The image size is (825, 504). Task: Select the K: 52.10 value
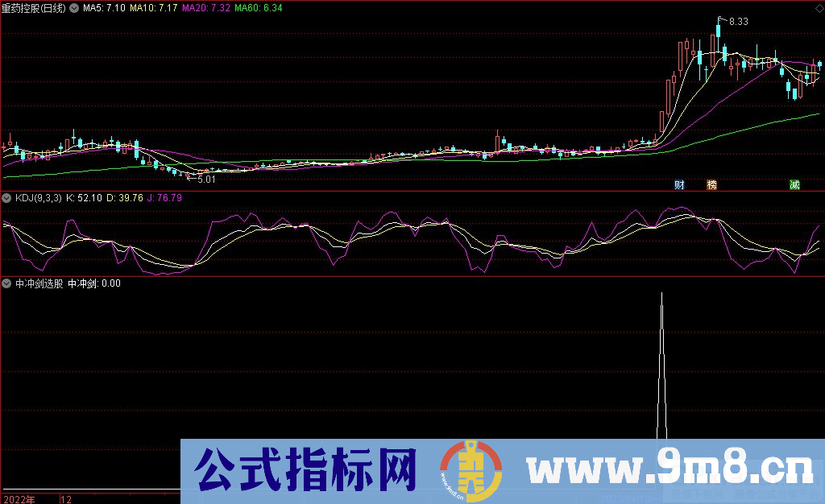point(84,198)
